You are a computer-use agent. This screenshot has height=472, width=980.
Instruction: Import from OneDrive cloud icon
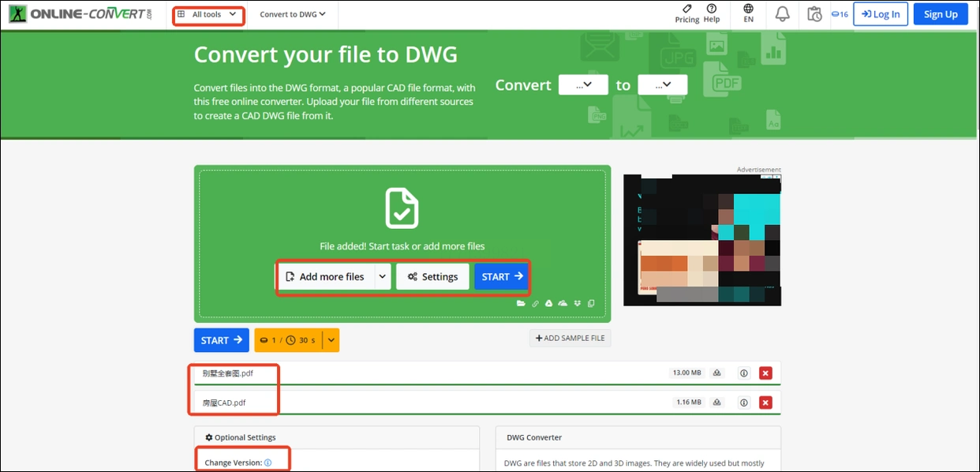tap(563, 303)
